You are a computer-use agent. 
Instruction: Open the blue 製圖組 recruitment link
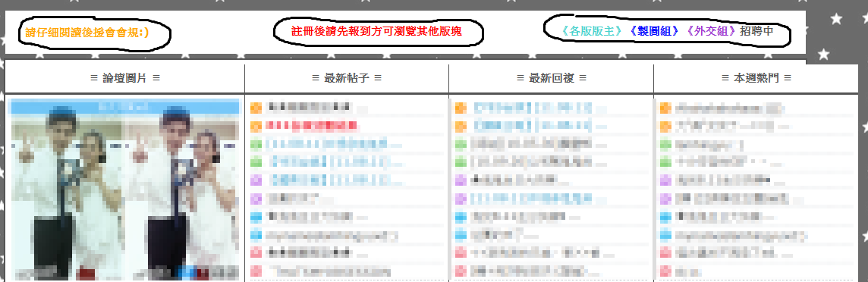tap(655, 31)
